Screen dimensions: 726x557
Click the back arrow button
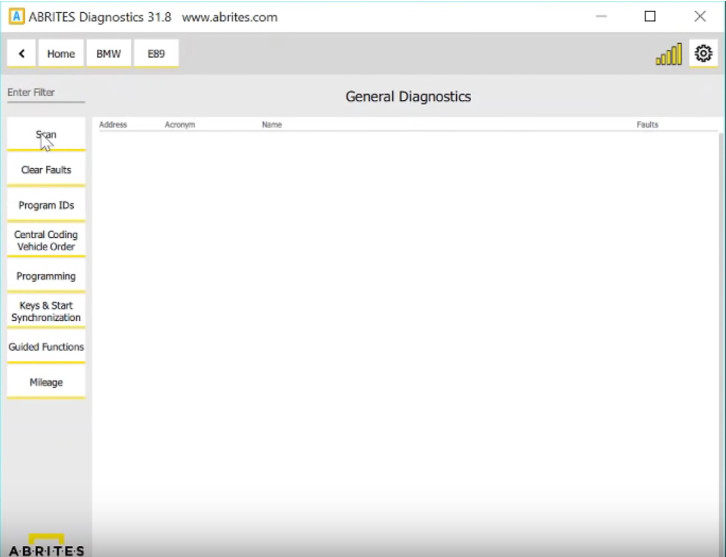[x=21, y=53]
